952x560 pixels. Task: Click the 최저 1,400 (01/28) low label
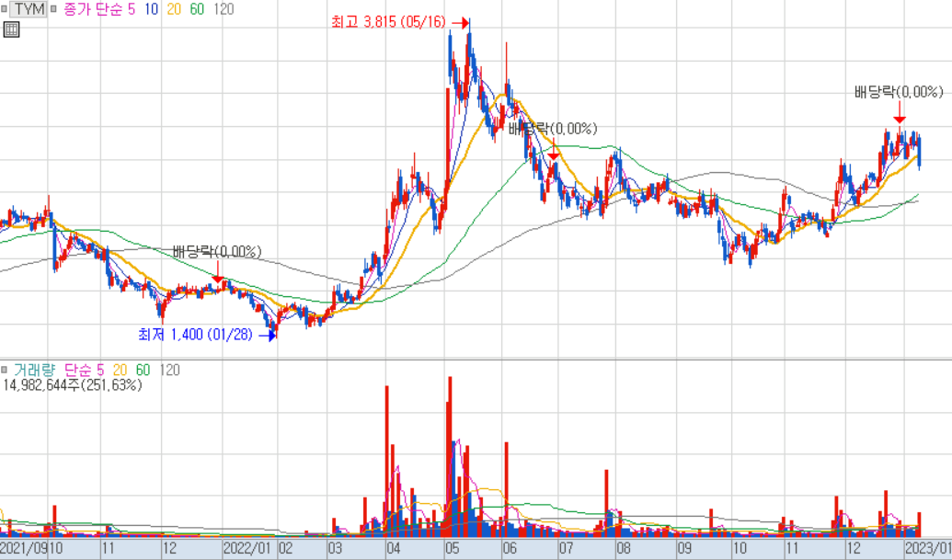195,335
